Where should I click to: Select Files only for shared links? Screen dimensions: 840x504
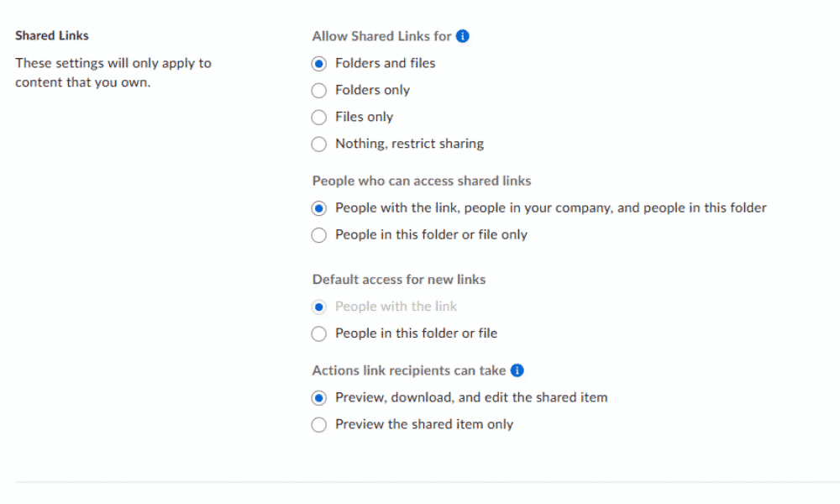[319, 117]
